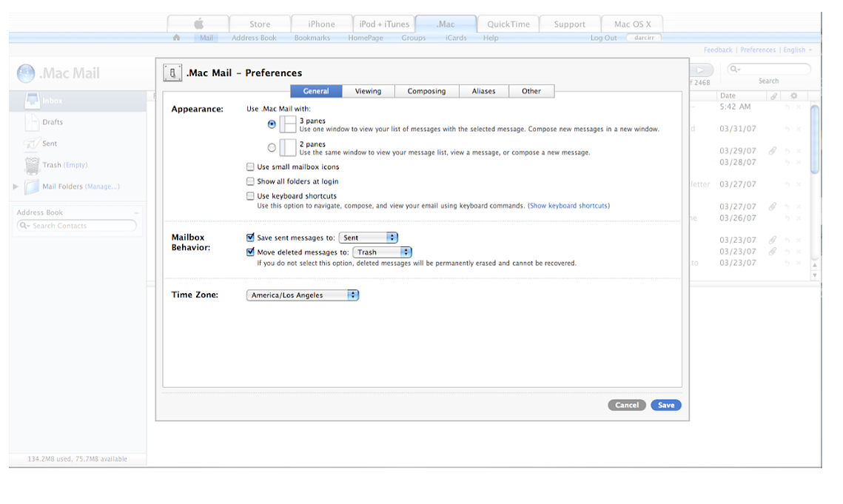Click the X icon on the 03/29/07 message
The image size is (843, 504).
pos(799,151)
